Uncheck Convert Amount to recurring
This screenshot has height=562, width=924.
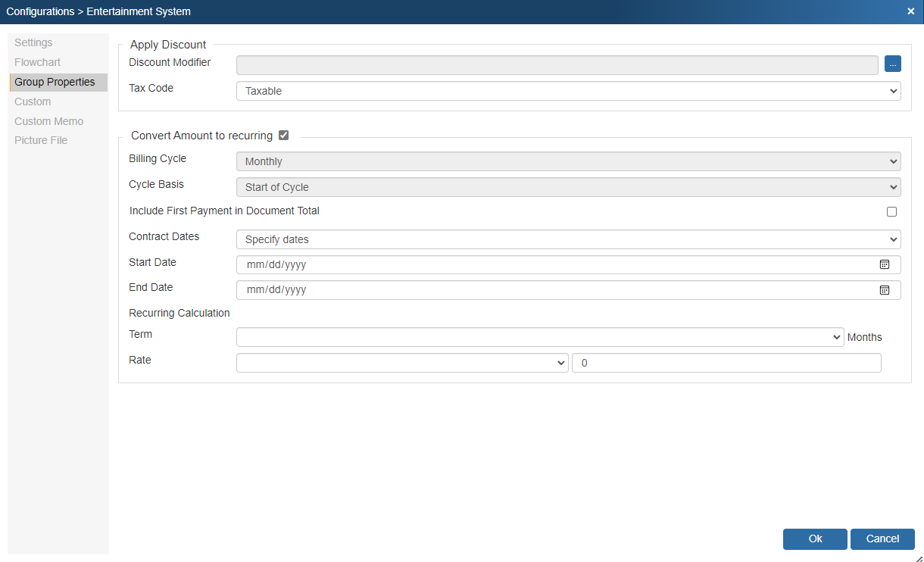[x=284, y=136]
